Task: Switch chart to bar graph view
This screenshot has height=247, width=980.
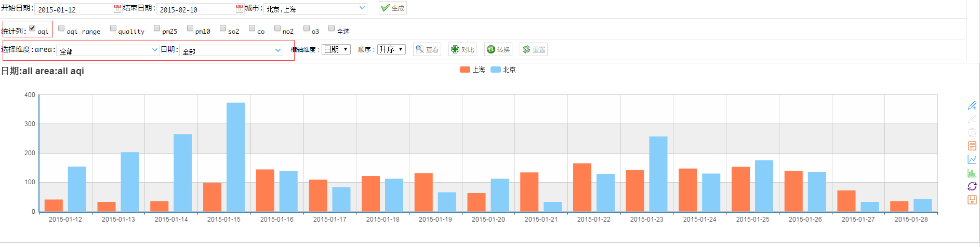Action: coord(972,173)
